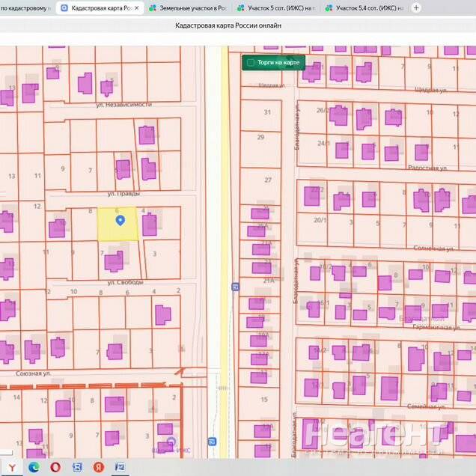Launch Microsoft Edge from taskbar
This screenshot has height=476, width=476.
34,467
